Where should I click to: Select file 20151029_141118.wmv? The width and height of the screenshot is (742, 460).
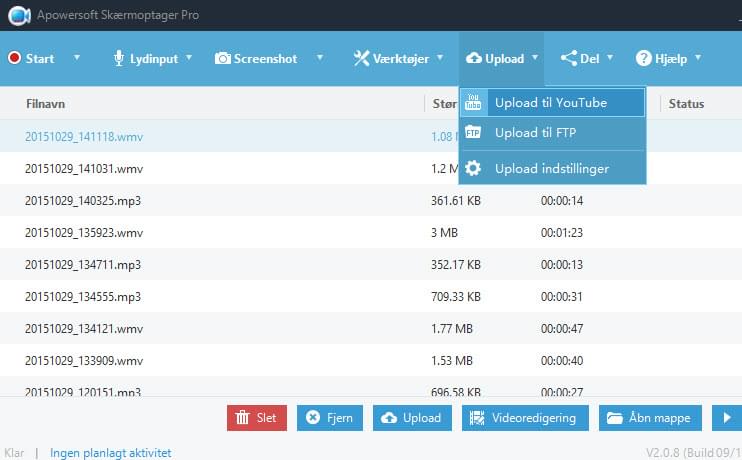[84, 137]
